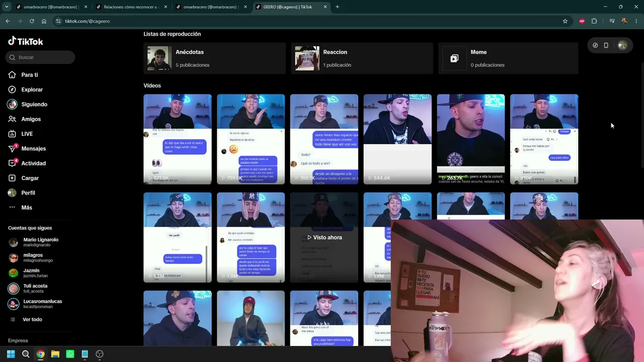Play the video with 768.1K views
Viewport: 644px width, 362px height.
(x=324, y=139)
